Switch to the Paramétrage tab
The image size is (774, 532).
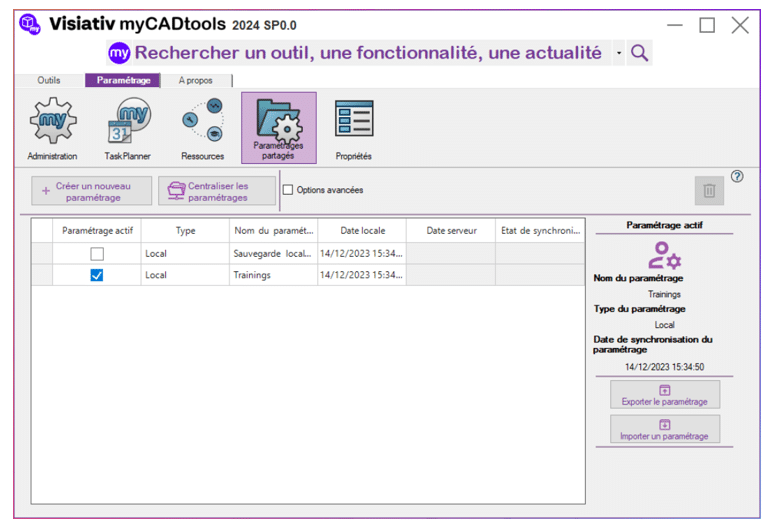tap(123, 80)
